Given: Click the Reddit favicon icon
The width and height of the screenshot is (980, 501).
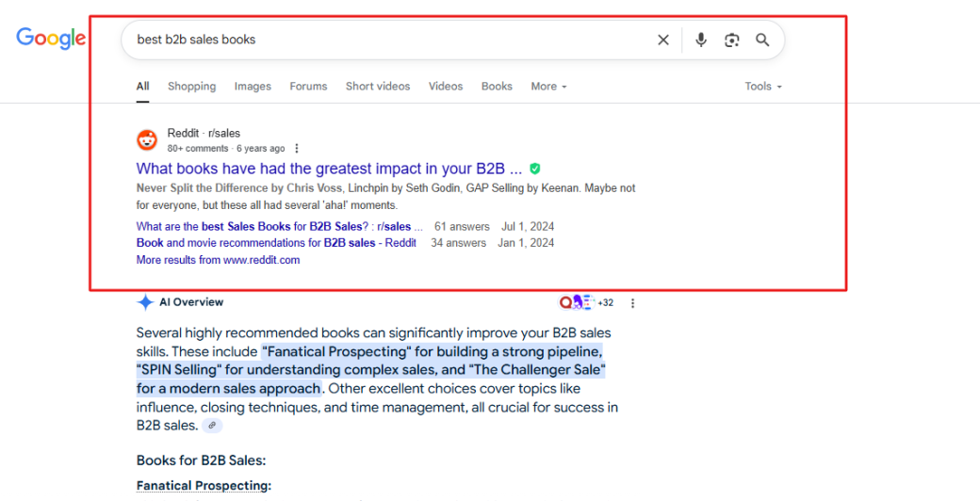Looking at the screenshot, I should (x=147, y=140).
